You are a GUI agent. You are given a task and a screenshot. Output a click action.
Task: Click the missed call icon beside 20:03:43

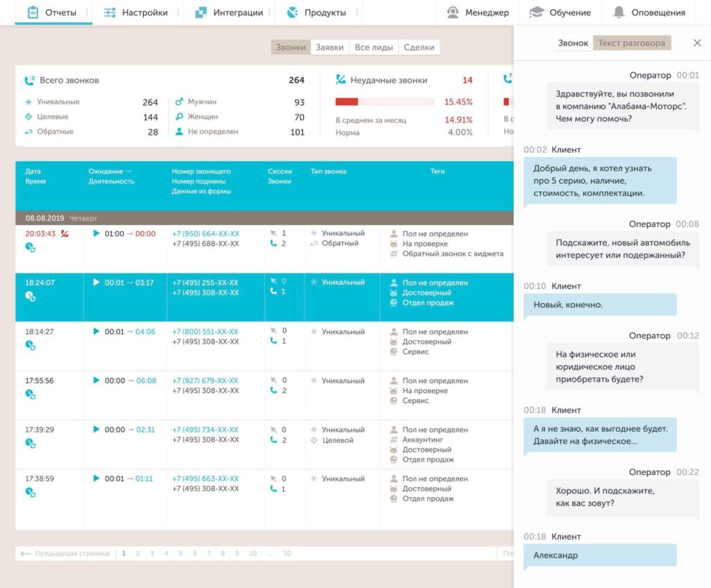pos(65,234)
